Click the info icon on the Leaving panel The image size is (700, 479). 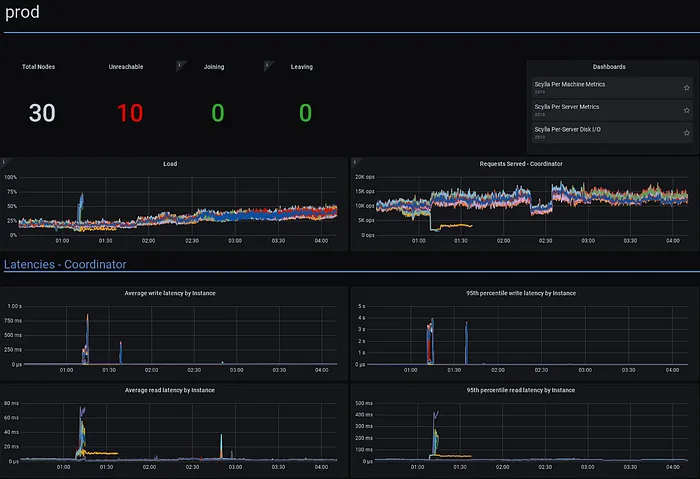tap(267, 65)
